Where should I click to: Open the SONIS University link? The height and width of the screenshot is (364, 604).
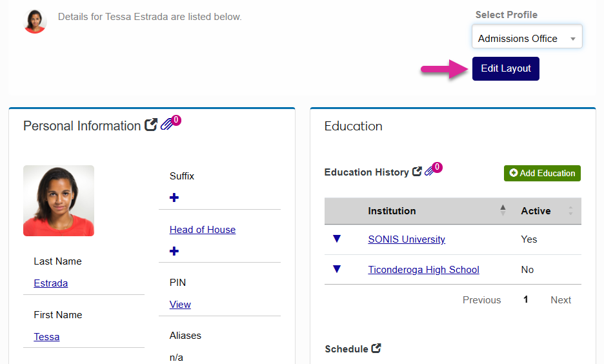[407, 239]
